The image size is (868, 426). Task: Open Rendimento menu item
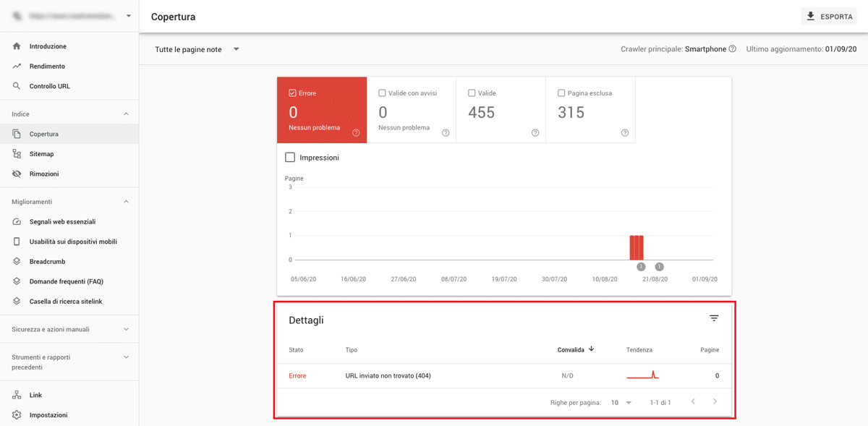(x=69, y=67)
